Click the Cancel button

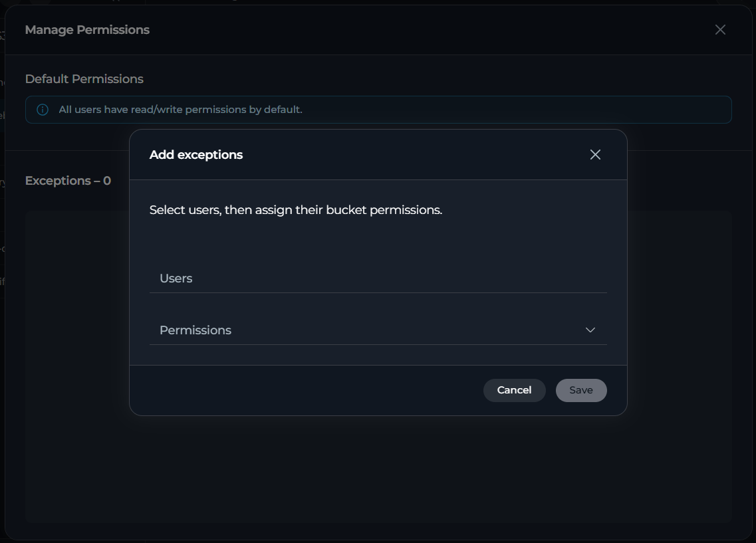point(515,390)
